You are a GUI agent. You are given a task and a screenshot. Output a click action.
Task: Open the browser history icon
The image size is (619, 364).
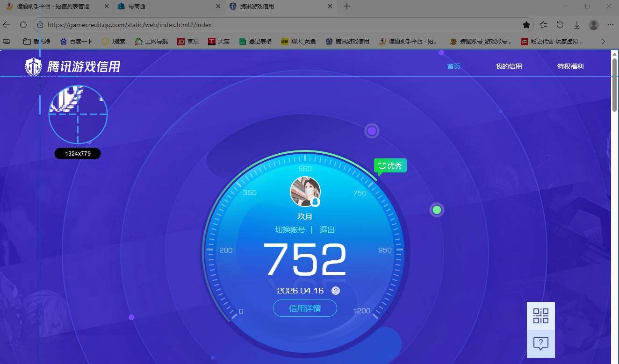click(x=560, y=25)
